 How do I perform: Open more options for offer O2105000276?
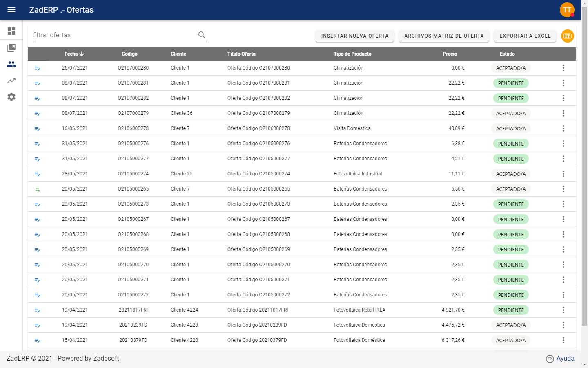tap(563, 144)
